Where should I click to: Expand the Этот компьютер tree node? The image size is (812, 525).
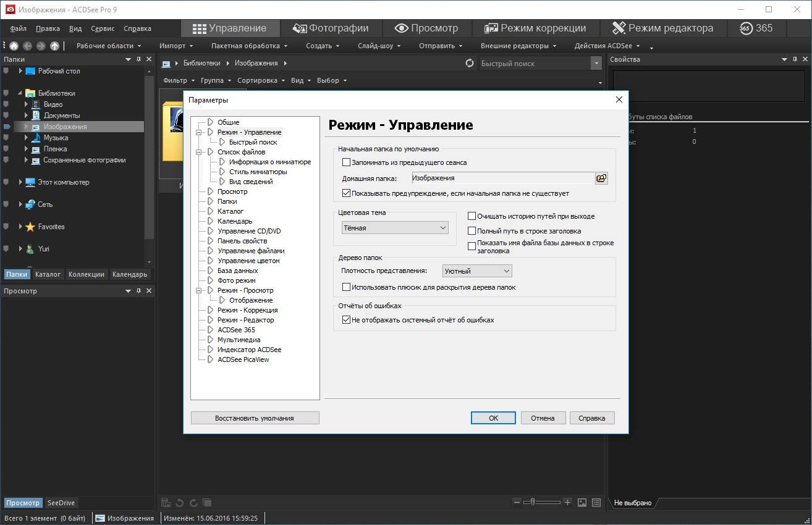[20, 182]
